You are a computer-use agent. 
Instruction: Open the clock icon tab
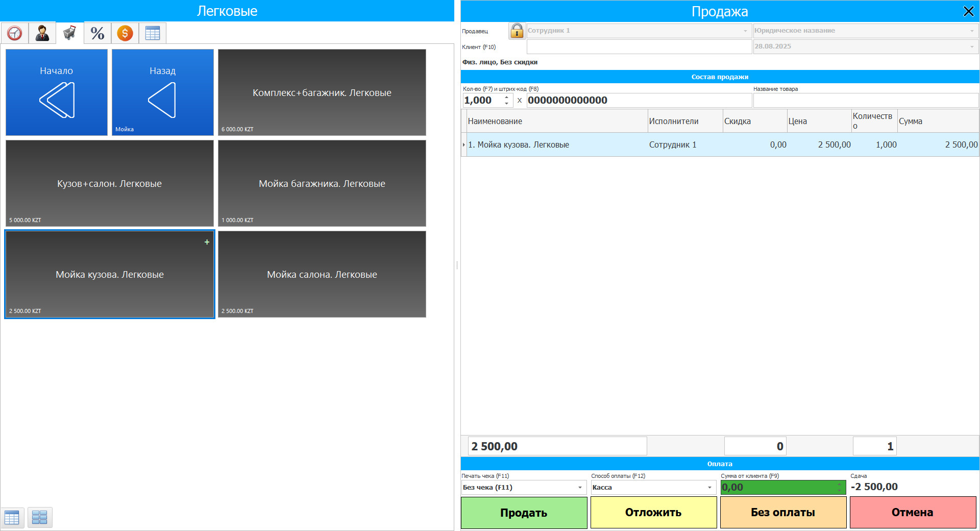[x=15, y=33]
